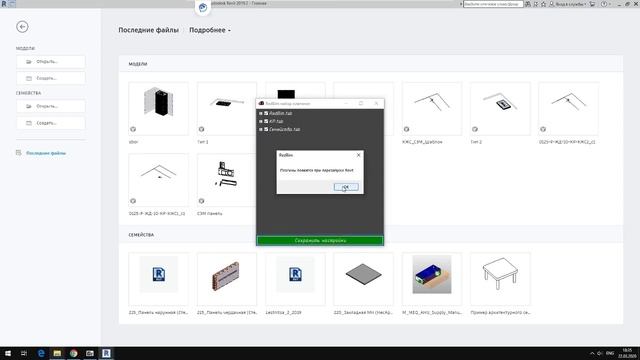Toggle the KP.tab checkbox
The height and width of the screenshot is (360, 640).
(266, 121)
